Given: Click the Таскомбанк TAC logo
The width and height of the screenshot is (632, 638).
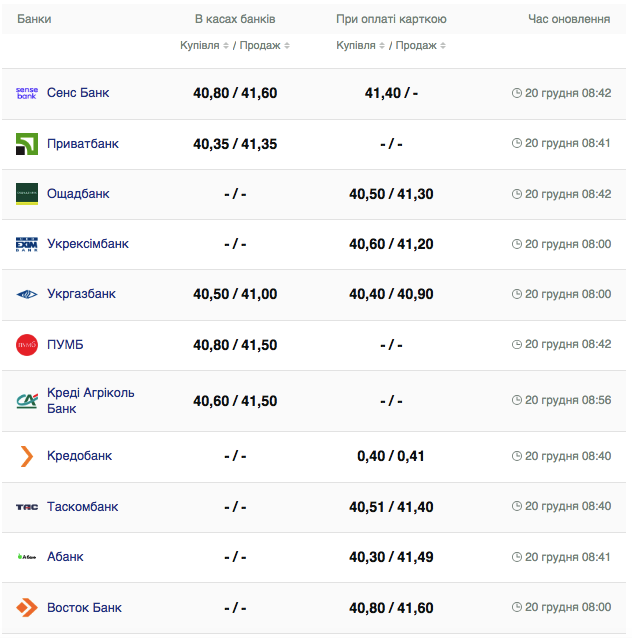Looking at the screenshot, I should (x=27, y=507).
